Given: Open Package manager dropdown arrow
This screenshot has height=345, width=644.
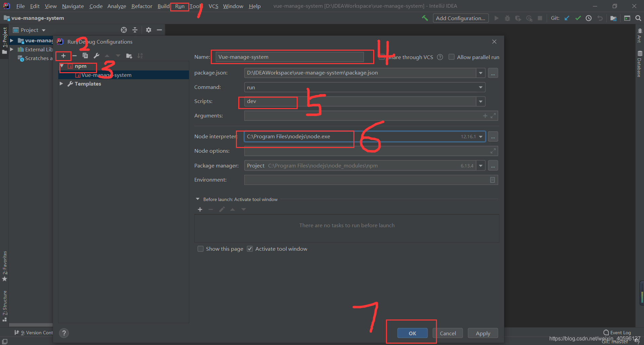Looking at the screenshot, I should pos(481,166).
